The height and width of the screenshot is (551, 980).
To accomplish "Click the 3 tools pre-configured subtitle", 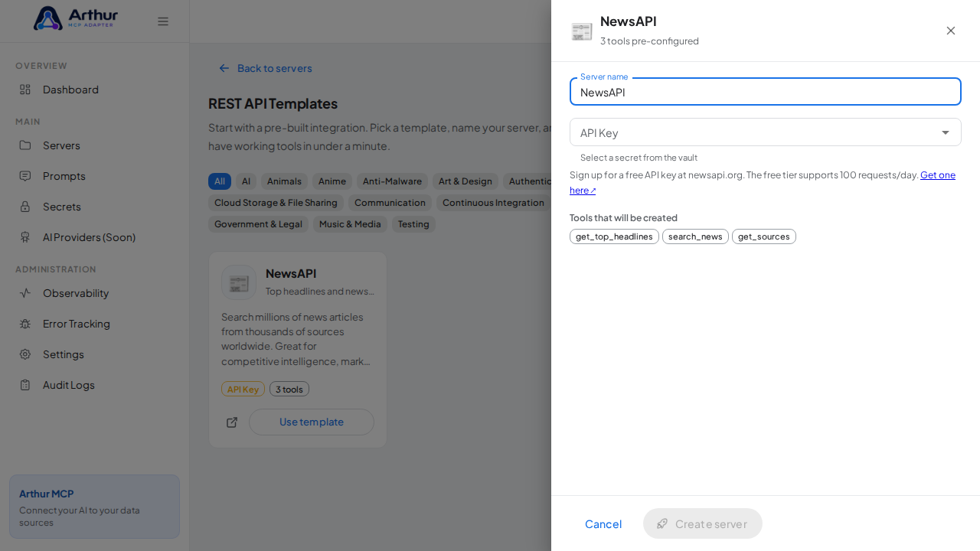I will click(649, 41).
